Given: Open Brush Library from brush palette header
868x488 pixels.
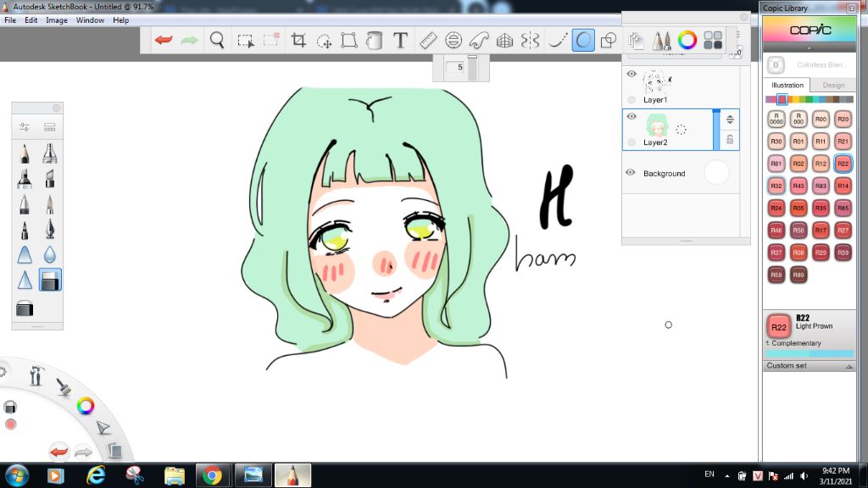Looking at the screenshot, I should [x=49, y=127].
